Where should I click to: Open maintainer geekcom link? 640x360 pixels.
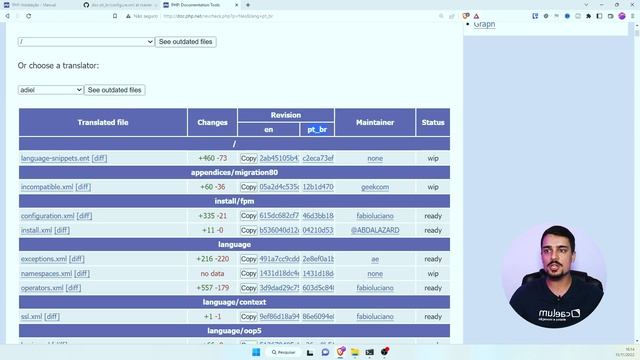375,187
